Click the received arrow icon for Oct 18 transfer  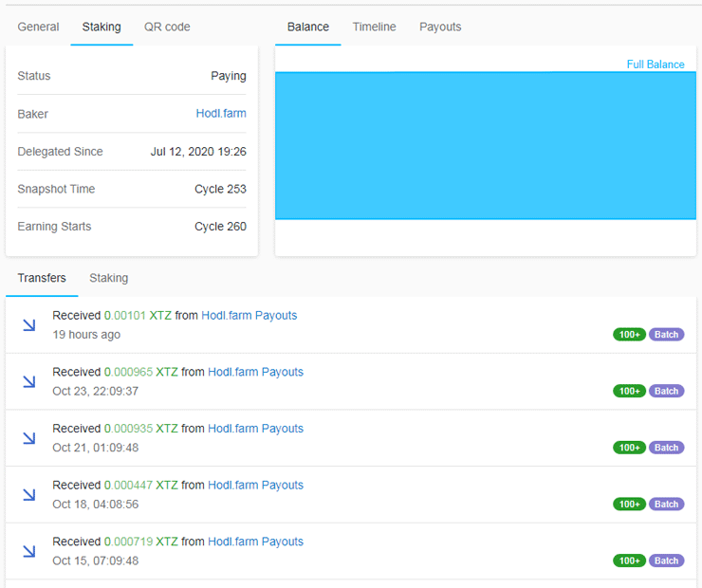point(29,494)
